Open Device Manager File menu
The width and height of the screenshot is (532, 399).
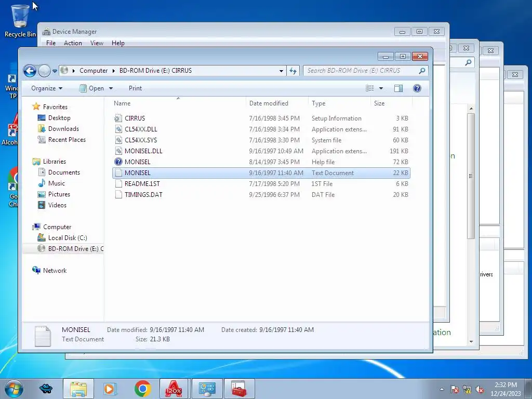(x=51, y=43)
